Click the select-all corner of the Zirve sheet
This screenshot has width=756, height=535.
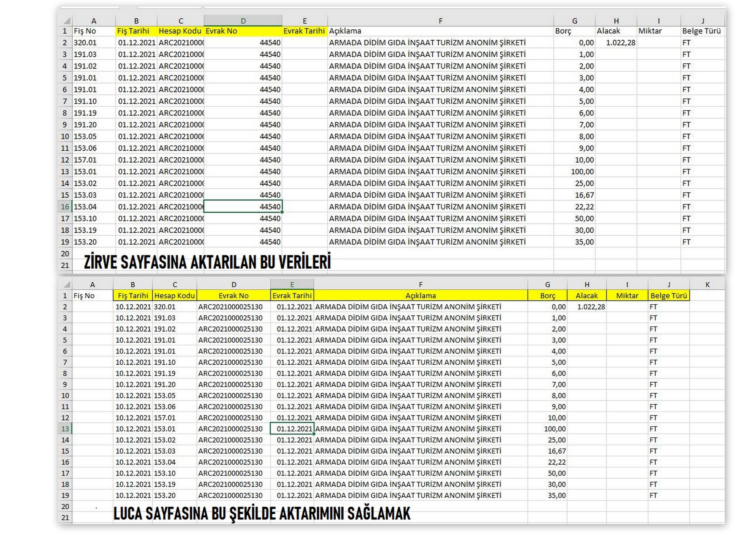65,21
